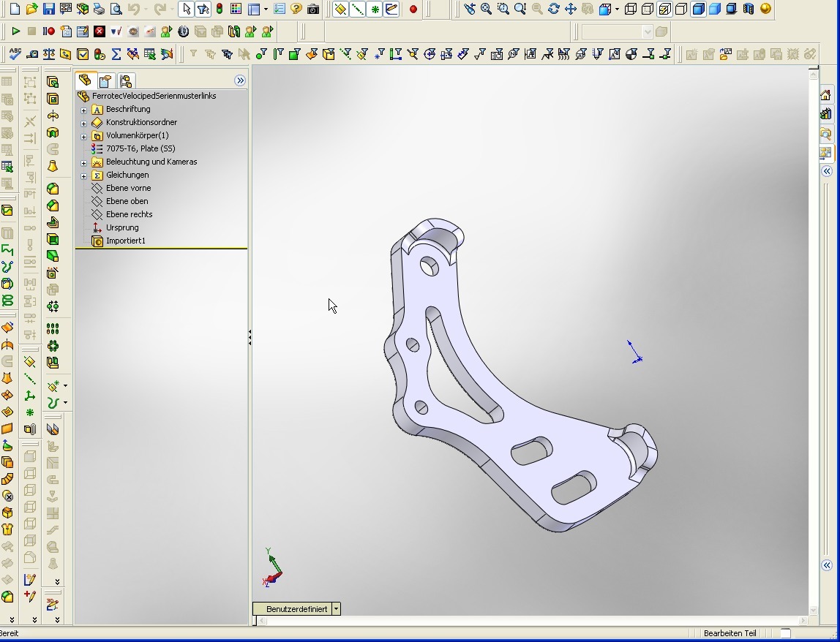Image resolution: width=840 pixels, height=642 pixels.
Task: Select the Rotate View tool
Action: pyautogui.click(x=554, y=10)
